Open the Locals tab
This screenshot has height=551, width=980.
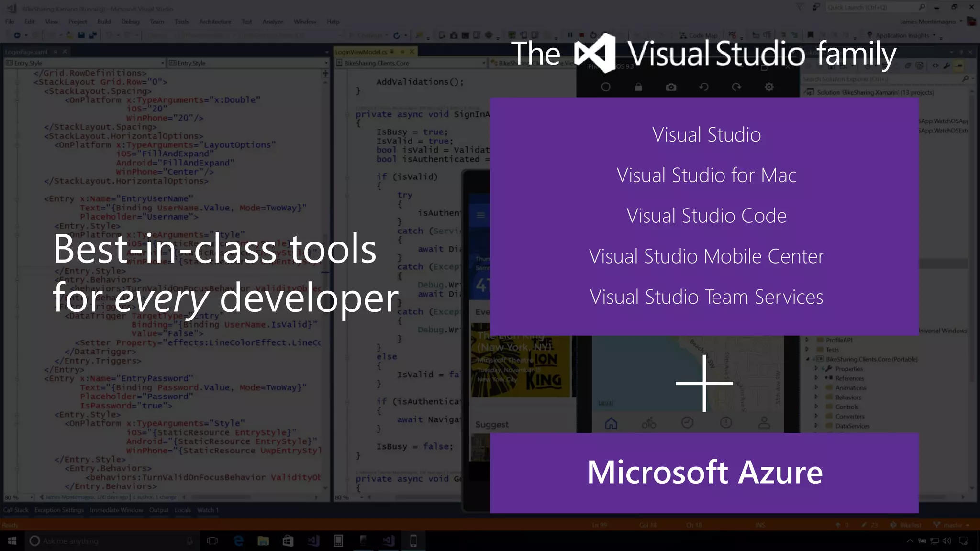182,510
